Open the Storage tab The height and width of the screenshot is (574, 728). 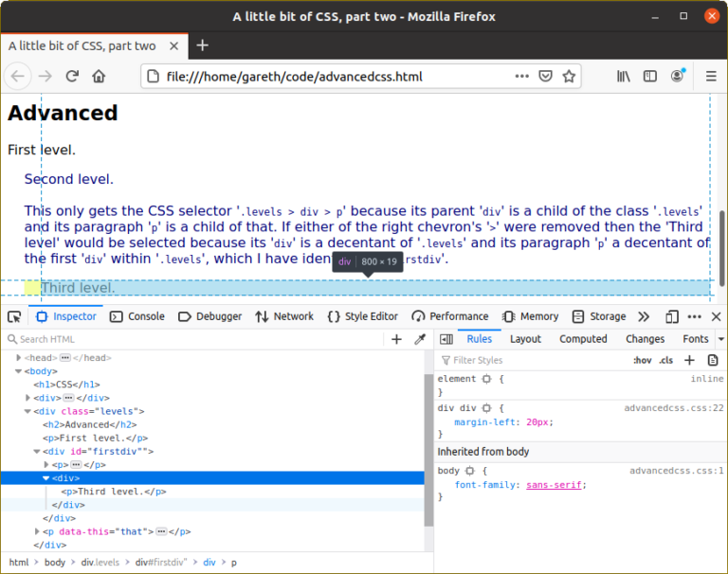599,316
